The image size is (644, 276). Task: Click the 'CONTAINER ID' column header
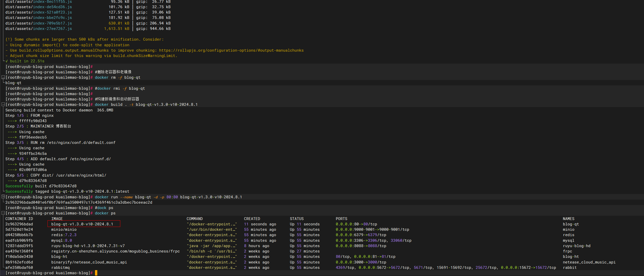19,219
